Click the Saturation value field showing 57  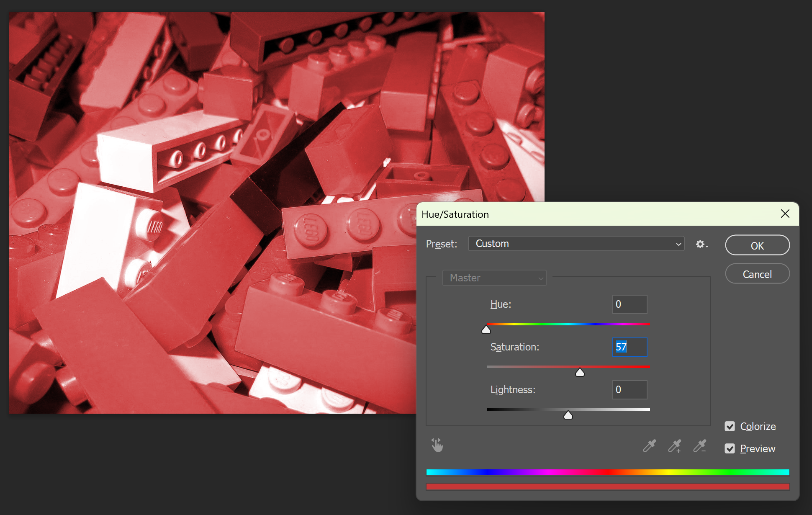[630, 347]
